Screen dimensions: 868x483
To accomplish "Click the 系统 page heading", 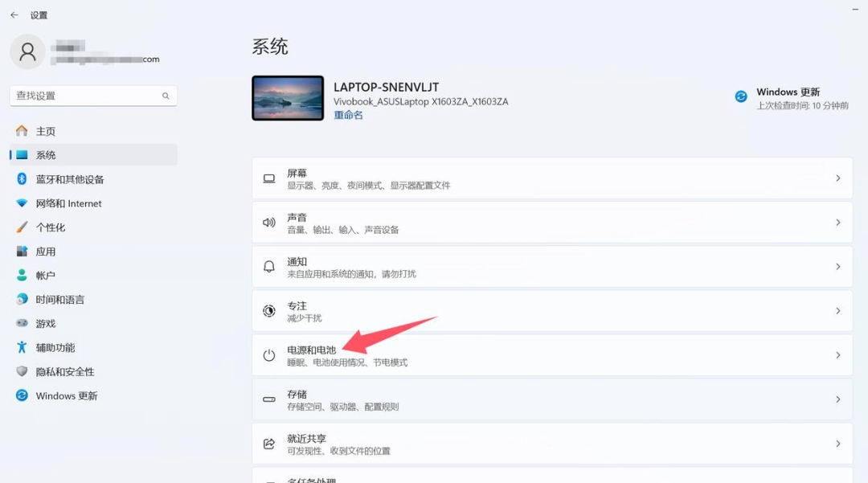I will coord(270,47).
